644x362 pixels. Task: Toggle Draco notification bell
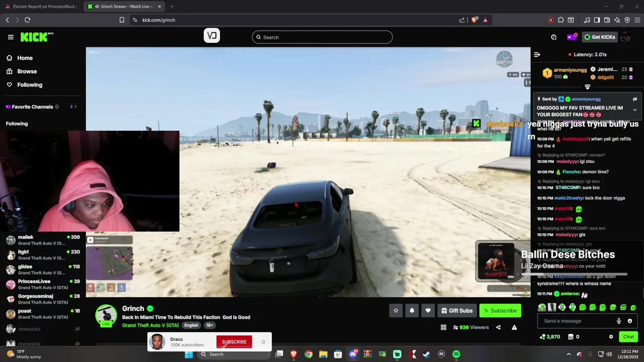263,342
